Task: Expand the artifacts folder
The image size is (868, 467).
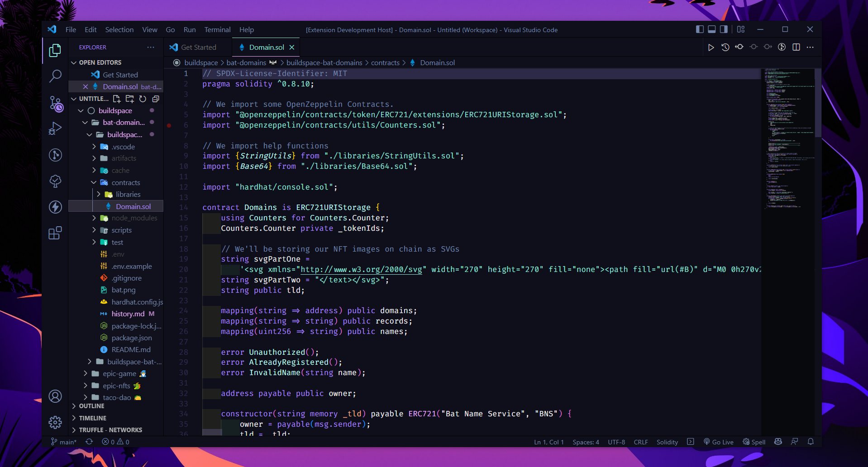Action: (116, 158)
